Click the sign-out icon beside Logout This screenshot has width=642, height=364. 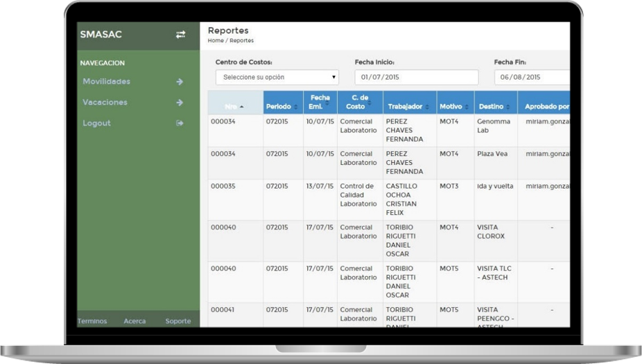(x=180, y=123)
